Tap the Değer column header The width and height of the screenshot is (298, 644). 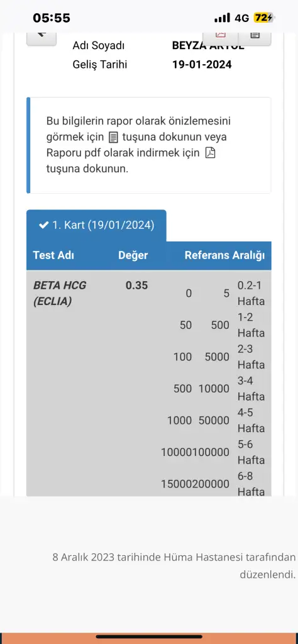point(133,255)
